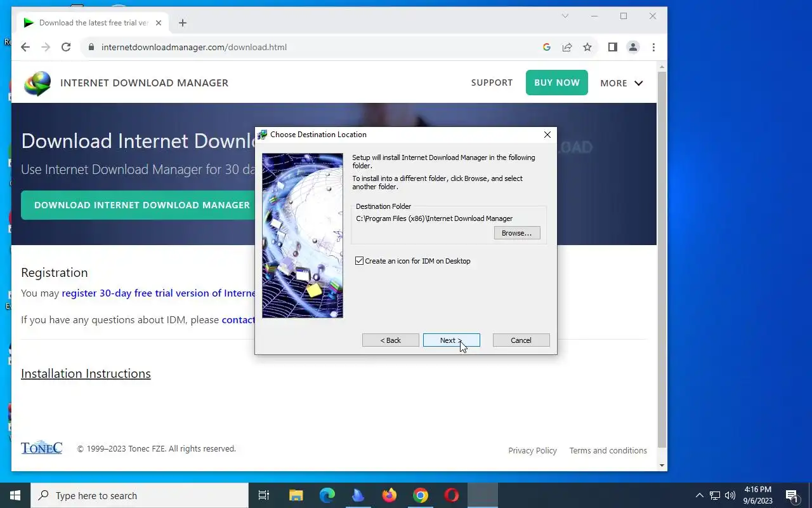Click the Tonec logo in footer
This screenshot has height=508, width=812.
tap(41, 448)
